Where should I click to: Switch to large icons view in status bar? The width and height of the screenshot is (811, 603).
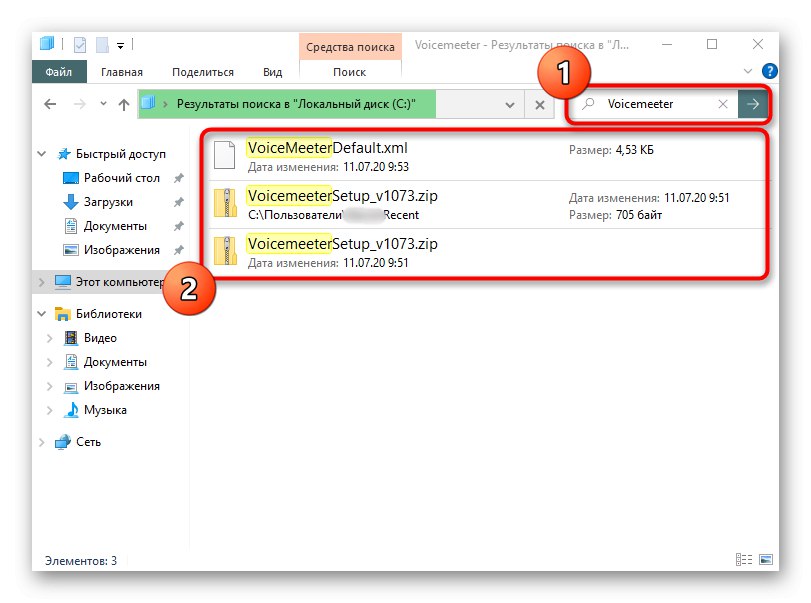766,560
